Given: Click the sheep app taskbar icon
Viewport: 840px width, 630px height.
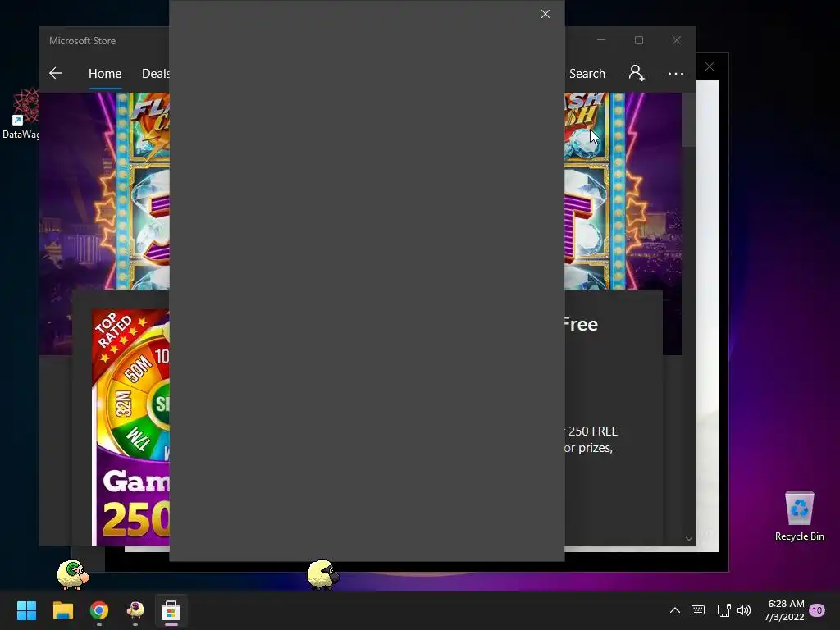Looking at the screenshot, I should 135,610.
